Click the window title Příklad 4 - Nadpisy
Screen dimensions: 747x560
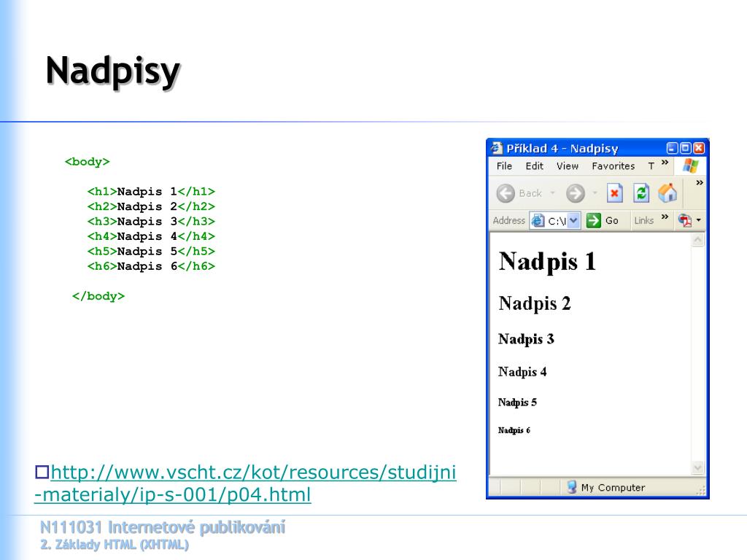(562, 149)
